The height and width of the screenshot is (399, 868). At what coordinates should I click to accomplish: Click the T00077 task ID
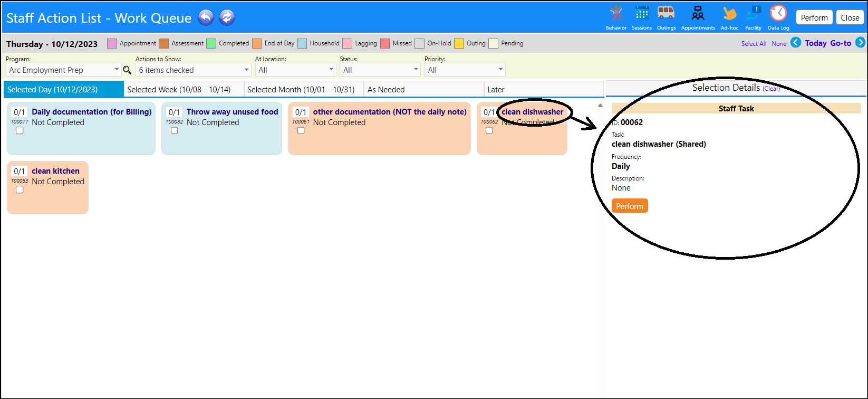[20, 121]
